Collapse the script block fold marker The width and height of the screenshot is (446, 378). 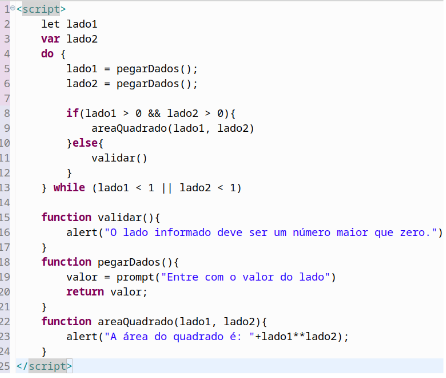13,8
